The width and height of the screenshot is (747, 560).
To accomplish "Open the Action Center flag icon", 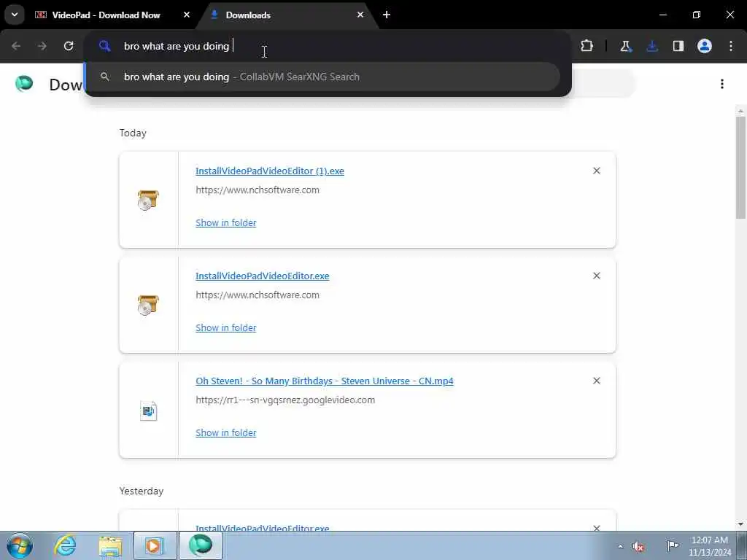I will (672, 545).
